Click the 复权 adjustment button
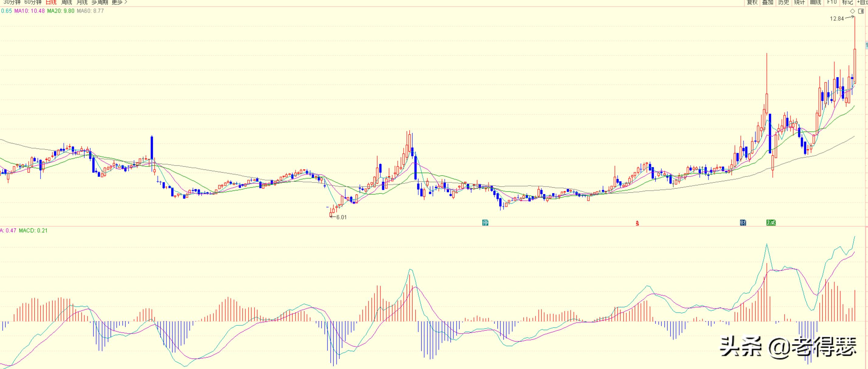The height and width of the screenshot is (369, 868). click(x=752, y=2)
